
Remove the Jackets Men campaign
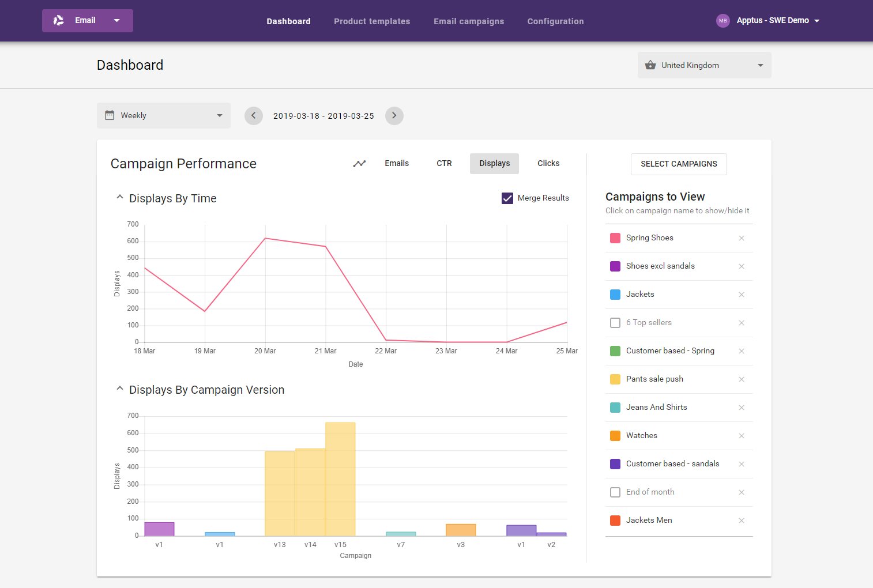(742, 521)
